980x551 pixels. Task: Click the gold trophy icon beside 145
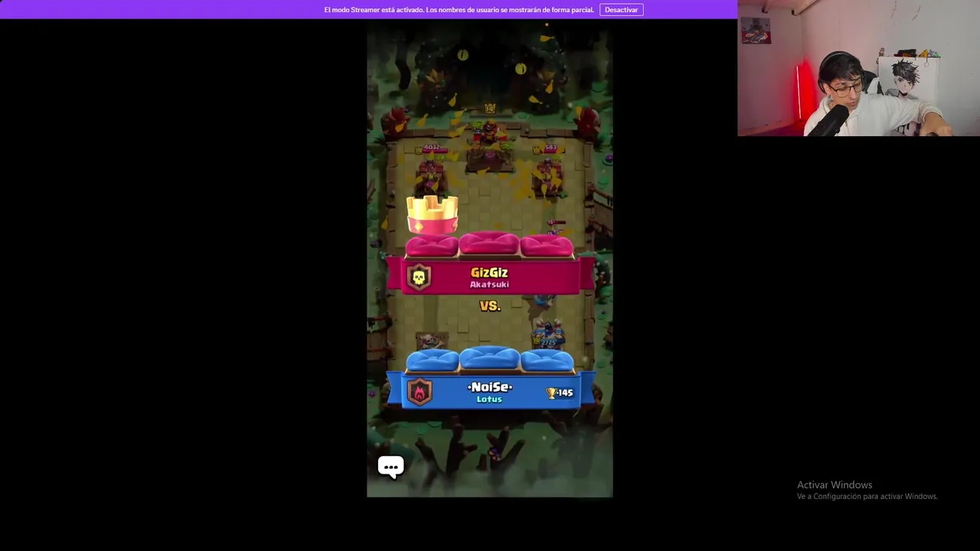tap(551, 393)
